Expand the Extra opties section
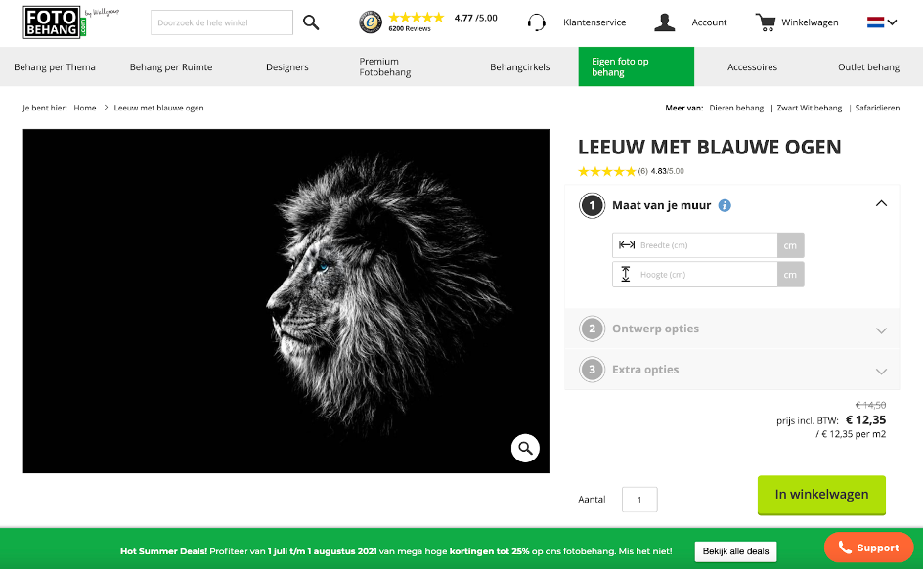924x570 pixels. point(881,371)
